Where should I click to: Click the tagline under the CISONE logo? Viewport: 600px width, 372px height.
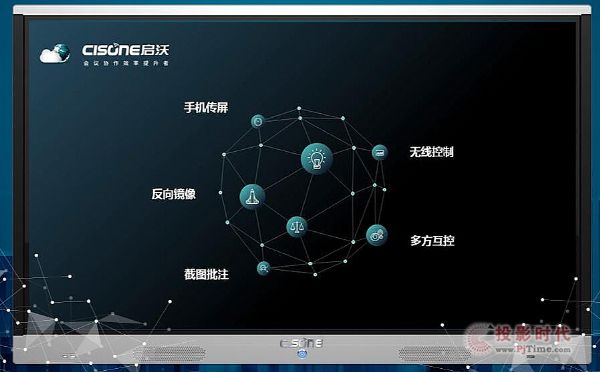(x=126, y=63)
